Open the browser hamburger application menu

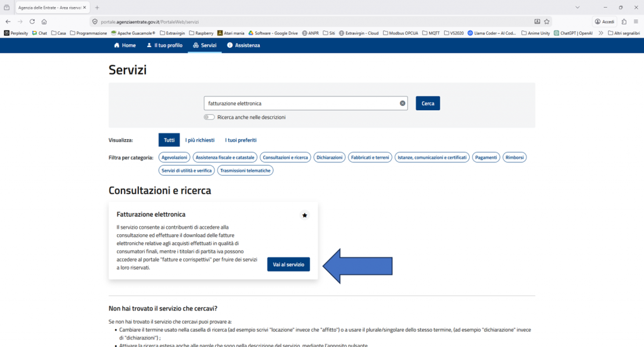[x=636, y=21]
